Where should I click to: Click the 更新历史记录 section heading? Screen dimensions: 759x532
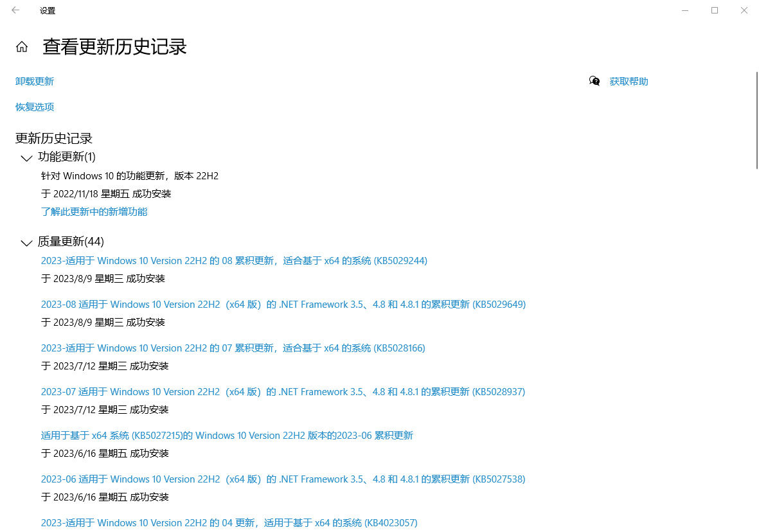[x=54, y=138]
